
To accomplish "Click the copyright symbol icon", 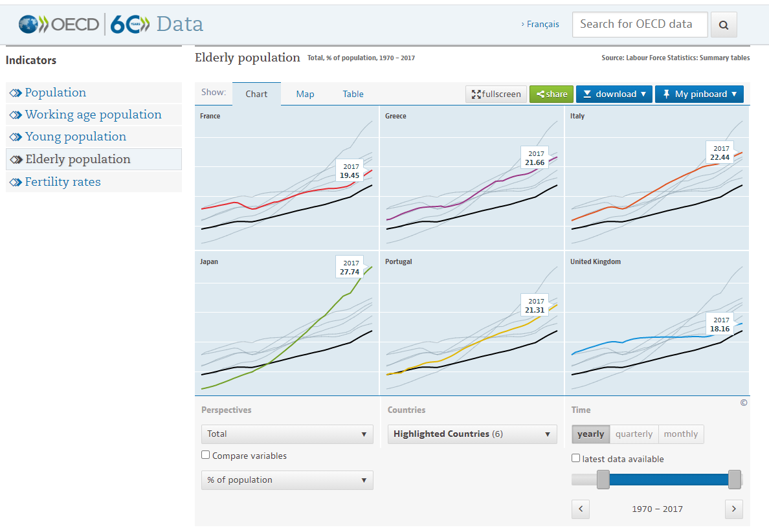I will [744, 403].
